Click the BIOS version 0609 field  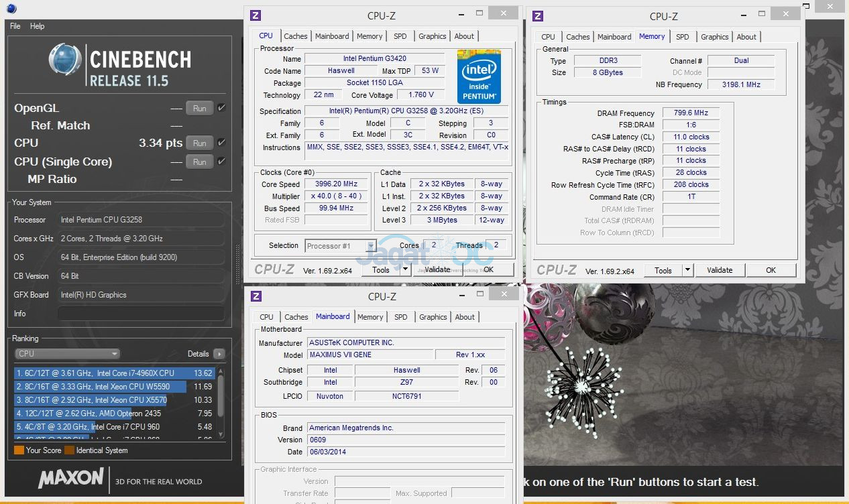coord(406,440)
